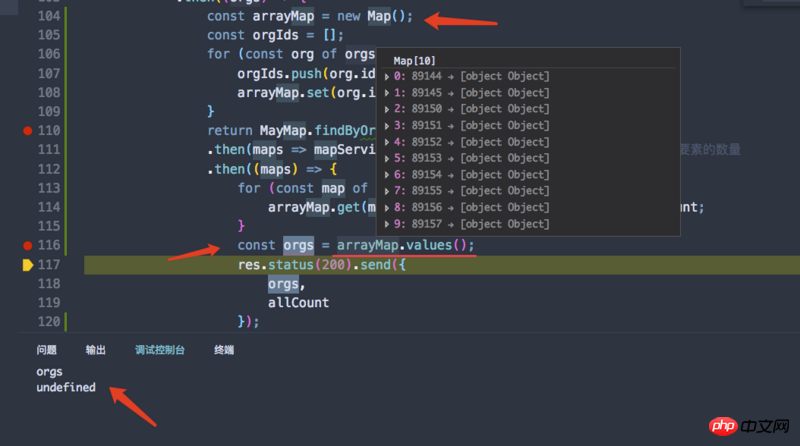This screenshot has width=800, height=446.
Task: Expand Map entry 1: 89145
Action: [x=387, y=93]
